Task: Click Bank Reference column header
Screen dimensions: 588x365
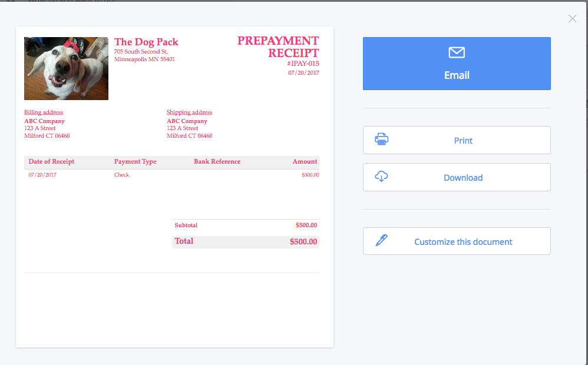Action: [x=217, y=161]
